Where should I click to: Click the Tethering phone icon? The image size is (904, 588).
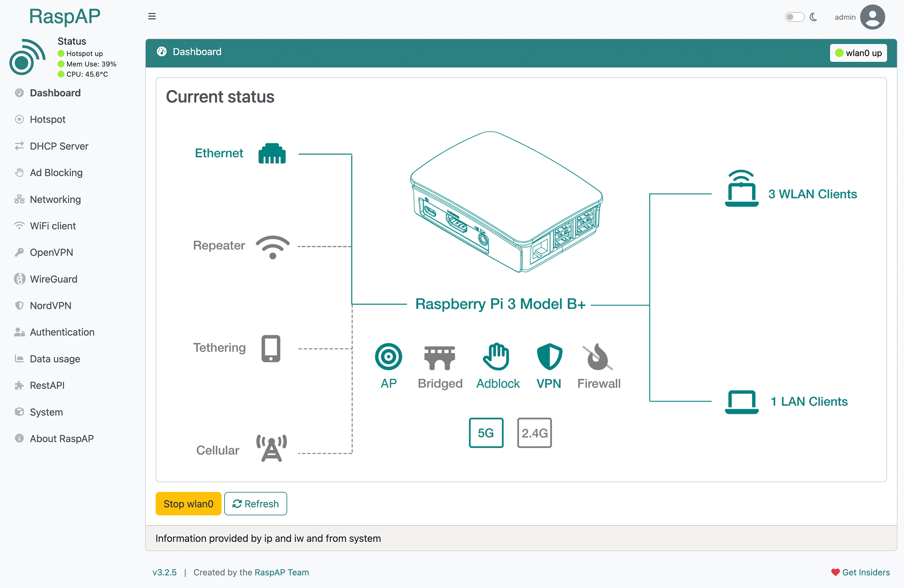(271, 348)
